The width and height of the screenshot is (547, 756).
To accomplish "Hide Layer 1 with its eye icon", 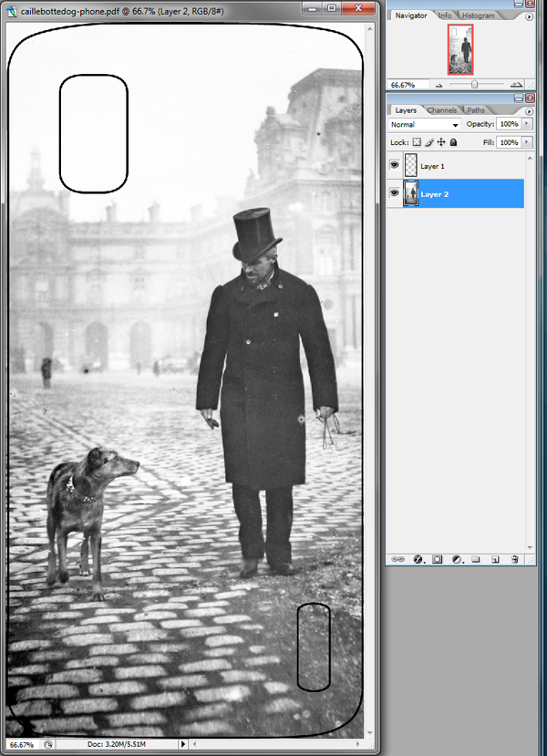I will click(x=394, y=165).
